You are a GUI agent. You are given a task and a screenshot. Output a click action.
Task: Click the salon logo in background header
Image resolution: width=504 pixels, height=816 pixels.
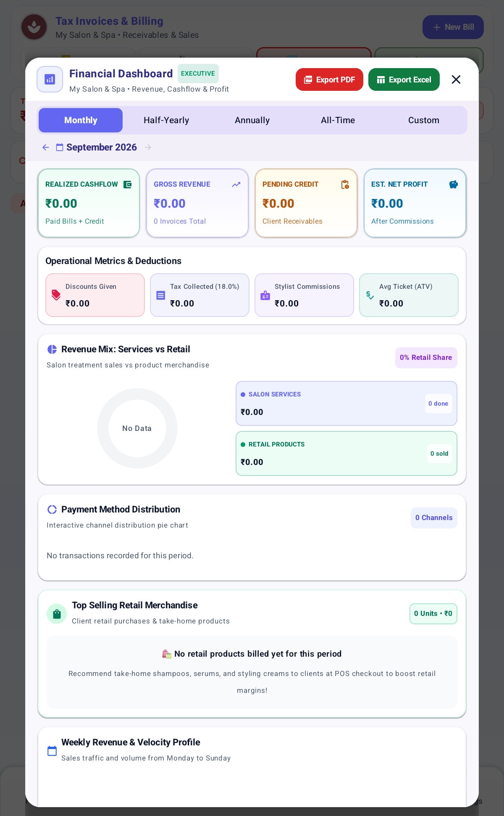click(34, 27)
